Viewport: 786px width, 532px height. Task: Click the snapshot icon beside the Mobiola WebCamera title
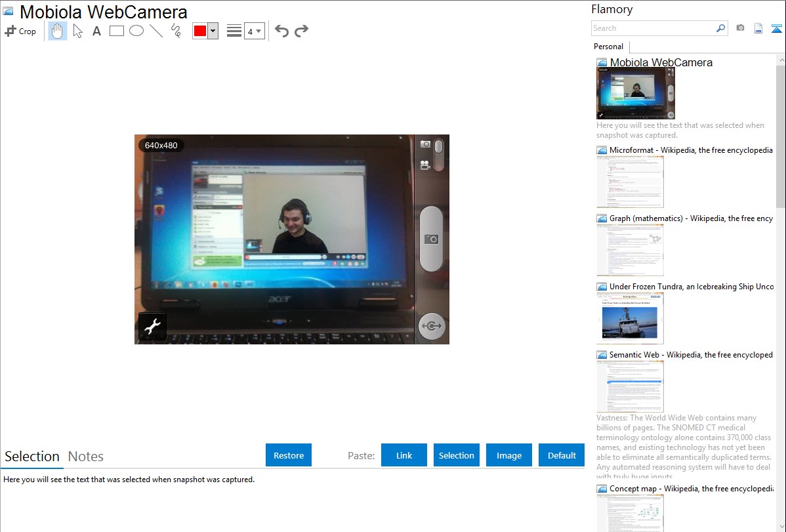[x=8, y=11]
